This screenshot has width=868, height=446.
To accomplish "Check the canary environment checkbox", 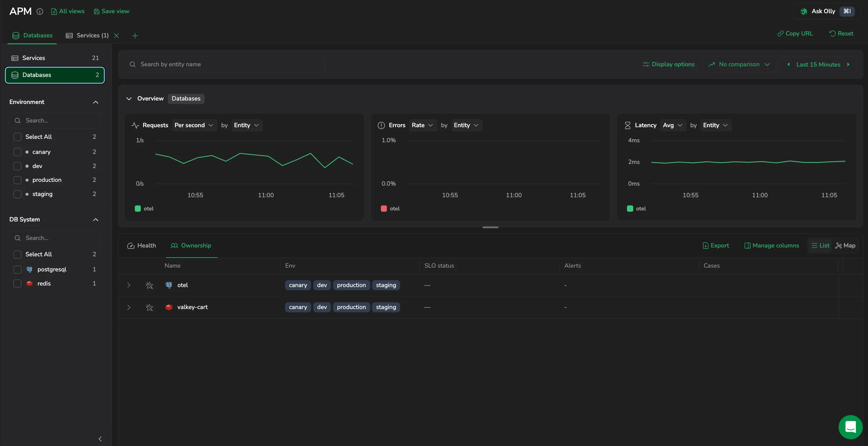I will pos(18,152).
